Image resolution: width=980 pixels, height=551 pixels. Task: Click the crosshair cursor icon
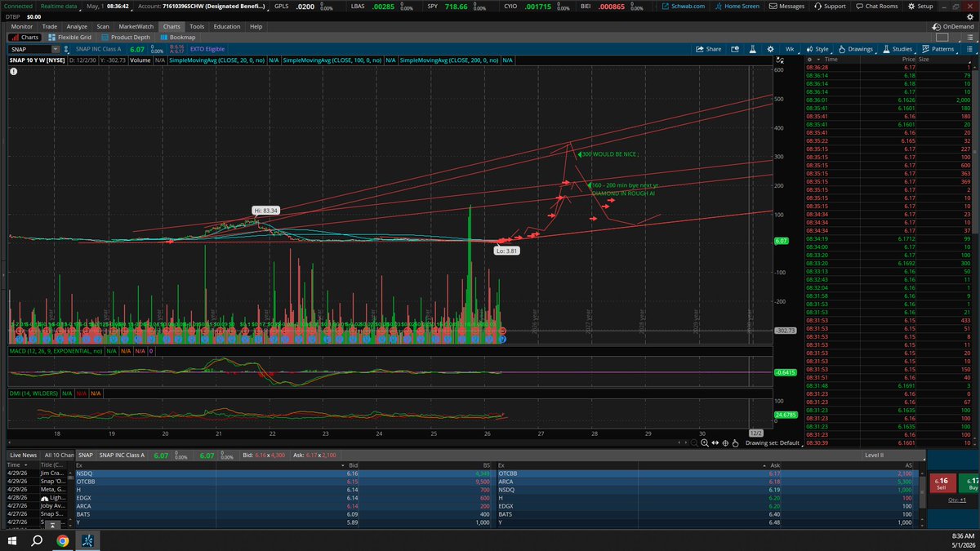point(725,442)
